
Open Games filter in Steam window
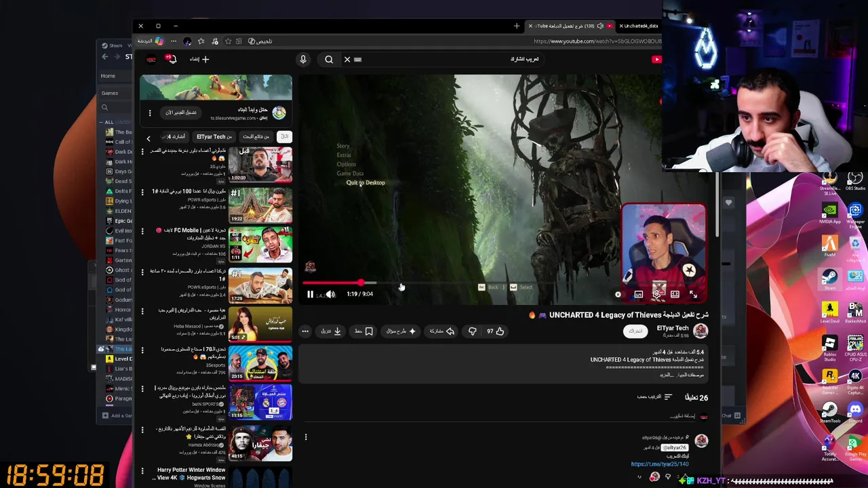[110, 93]
